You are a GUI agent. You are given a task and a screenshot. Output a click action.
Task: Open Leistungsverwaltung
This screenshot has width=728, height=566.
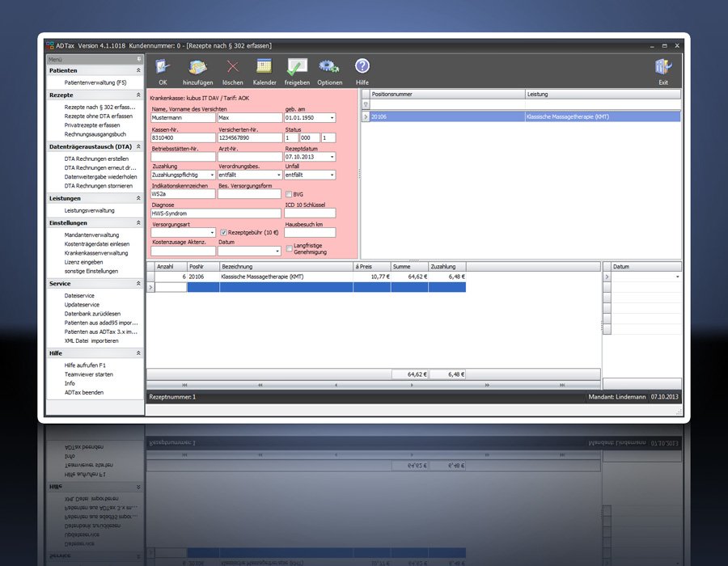coord(89,210)
